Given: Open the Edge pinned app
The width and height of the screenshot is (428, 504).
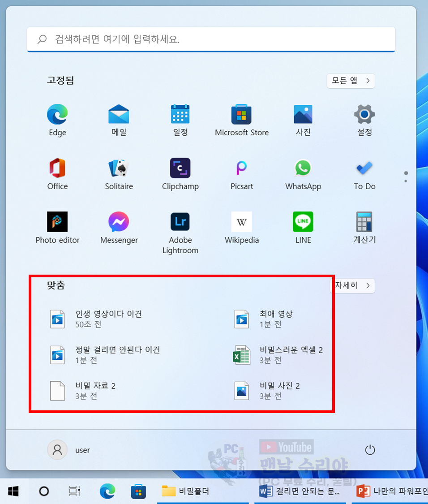Looking at the screenshot, I should pos(57,120).
